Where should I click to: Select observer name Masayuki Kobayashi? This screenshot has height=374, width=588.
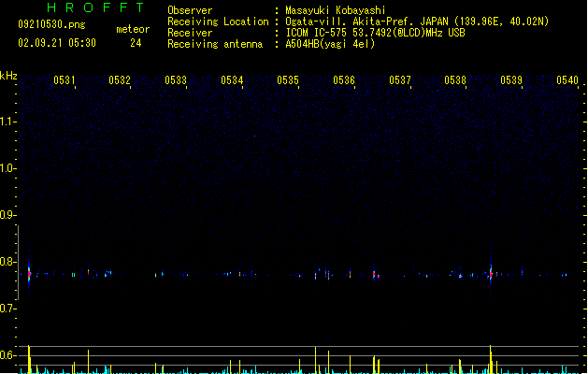point(336,10)
